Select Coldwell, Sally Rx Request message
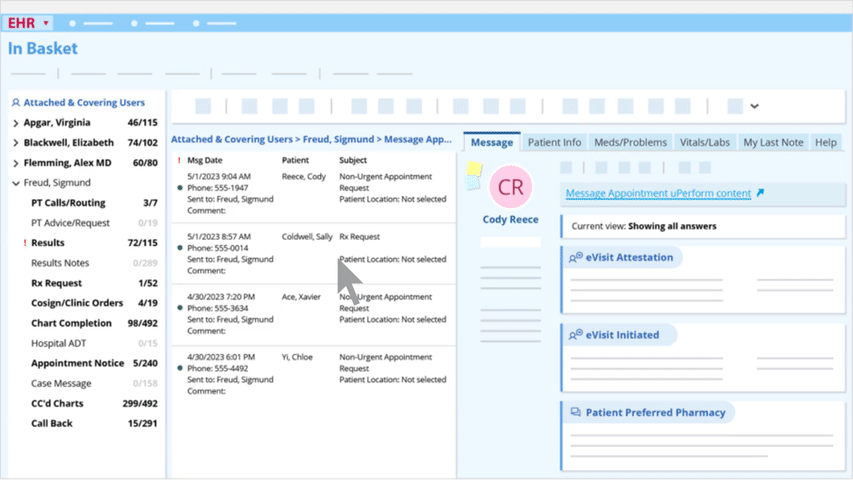 point(314,253)
